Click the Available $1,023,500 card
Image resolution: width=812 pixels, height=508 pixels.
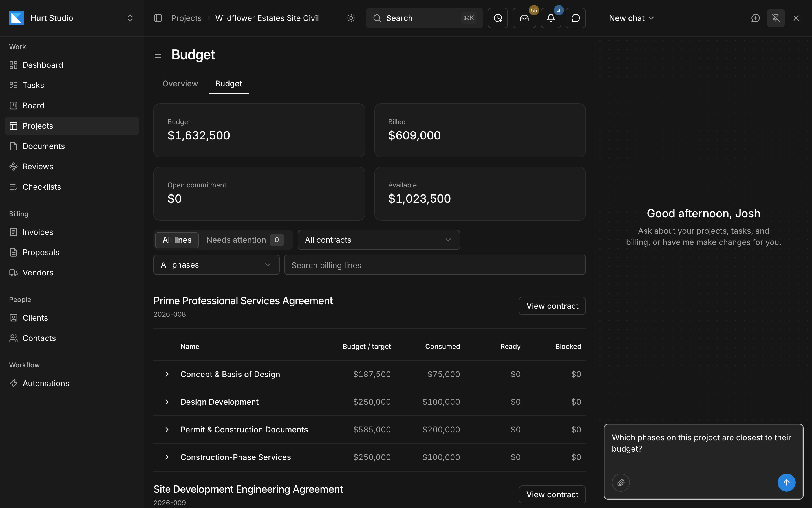point(480,194)
